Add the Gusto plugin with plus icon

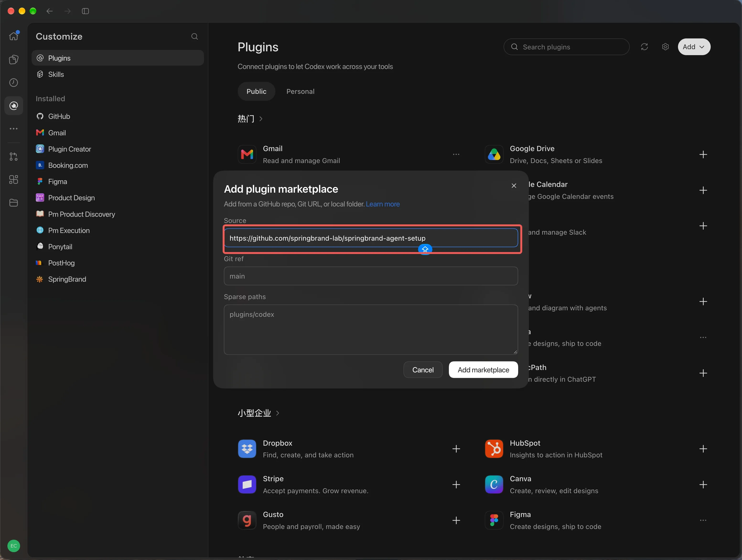(x=456, y=520)
